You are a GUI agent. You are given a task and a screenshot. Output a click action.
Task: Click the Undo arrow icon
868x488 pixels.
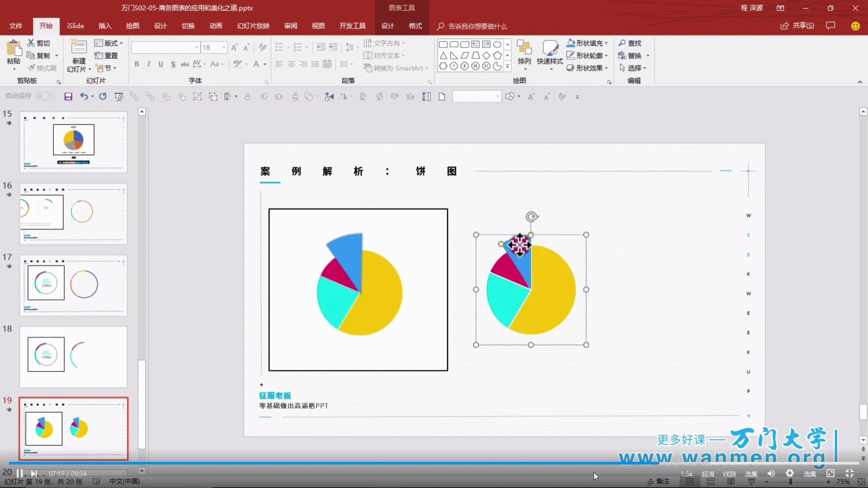click(x=84, y=96)
